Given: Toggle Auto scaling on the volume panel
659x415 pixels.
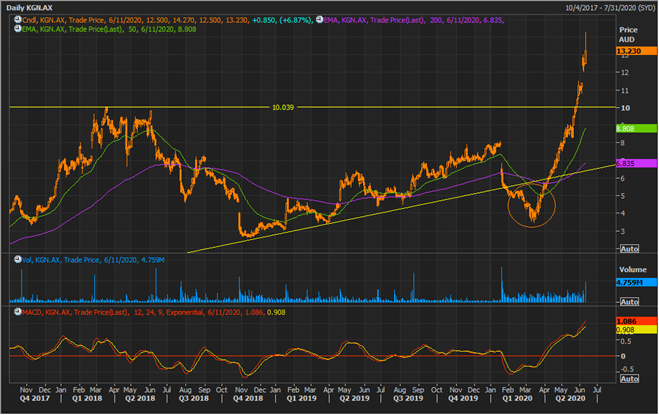Looking at the screenshot, I should click(629, 301).
